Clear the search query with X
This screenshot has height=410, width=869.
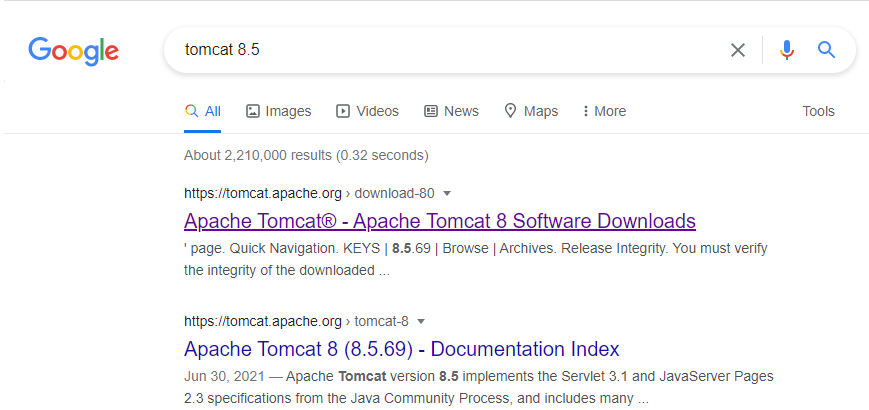738,50
